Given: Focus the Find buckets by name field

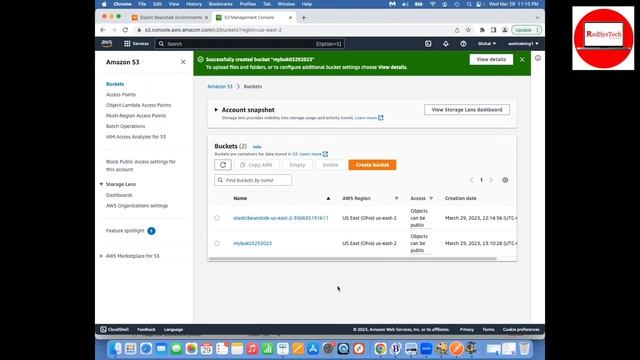Looking at the screenshot, I should (x=253, y=180).
